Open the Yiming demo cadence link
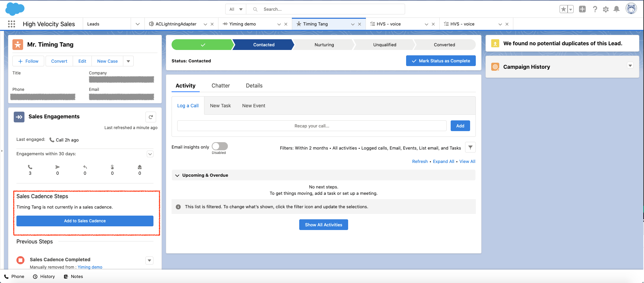The image size is (644, 283). coord(90,267)
